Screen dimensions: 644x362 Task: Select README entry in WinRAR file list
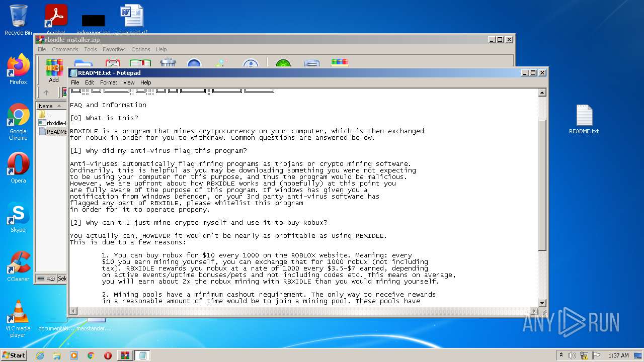[52, 132]
